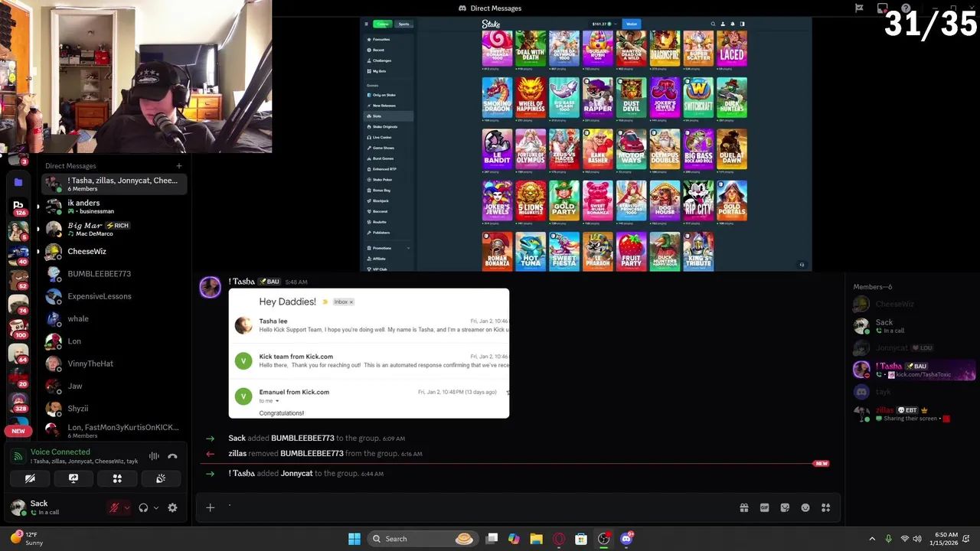
Task: Unmute the microphone next to Sack
Action: pos(114,507)
